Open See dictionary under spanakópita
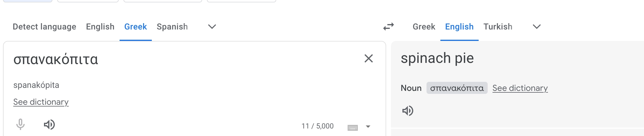The height and width of the screenshot is (136, 644). 41,102
